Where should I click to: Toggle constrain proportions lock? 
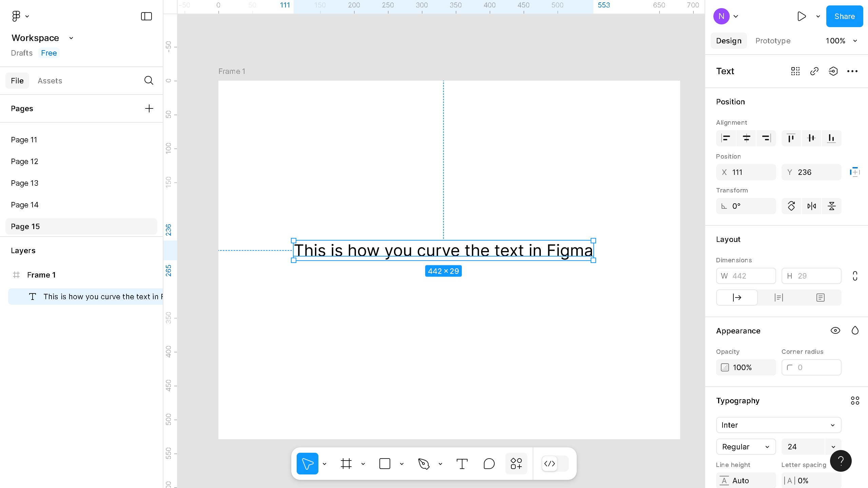point(855,276)
